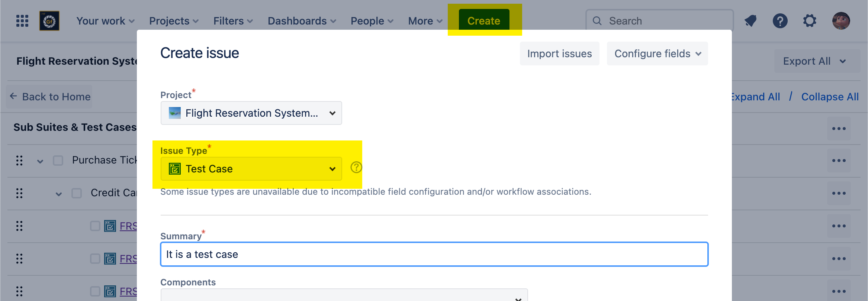
Task: Open the more options menu for Sub Suites header row
Action: (839, 129)
